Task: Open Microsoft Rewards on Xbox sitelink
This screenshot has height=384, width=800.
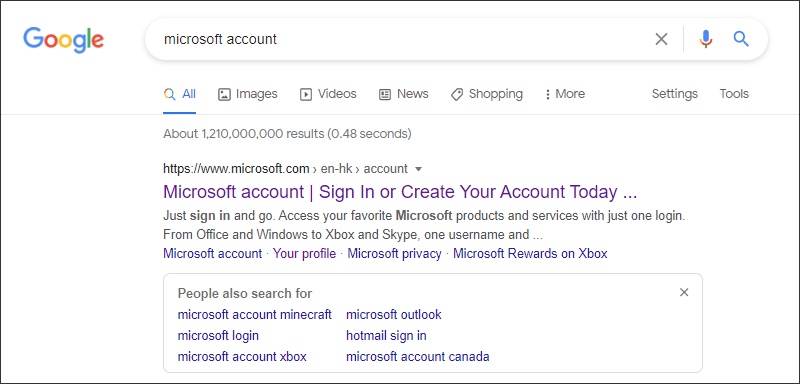Action: click(x=530, y=253)
